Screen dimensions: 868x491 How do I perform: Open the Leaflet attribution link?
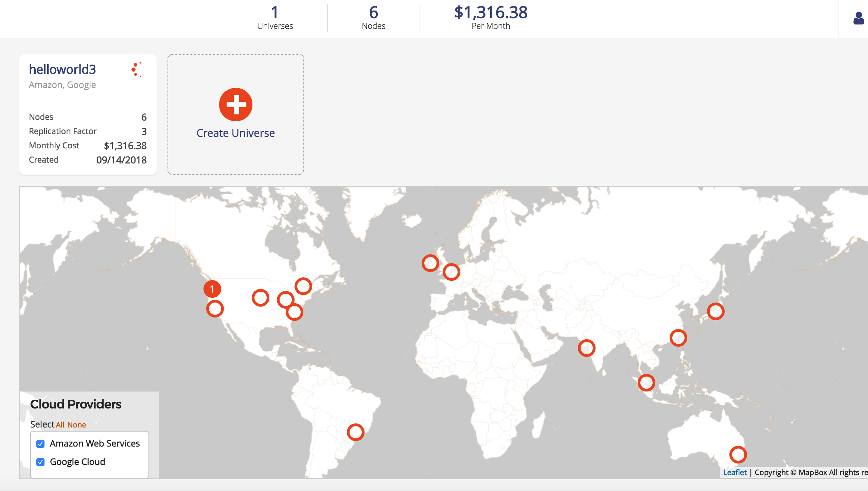click(734, 472)
